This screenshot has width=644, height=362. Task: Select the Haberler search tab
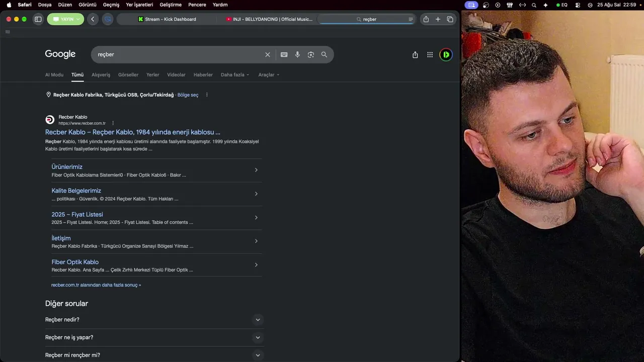pyautogui.click(x=203, y=75)
